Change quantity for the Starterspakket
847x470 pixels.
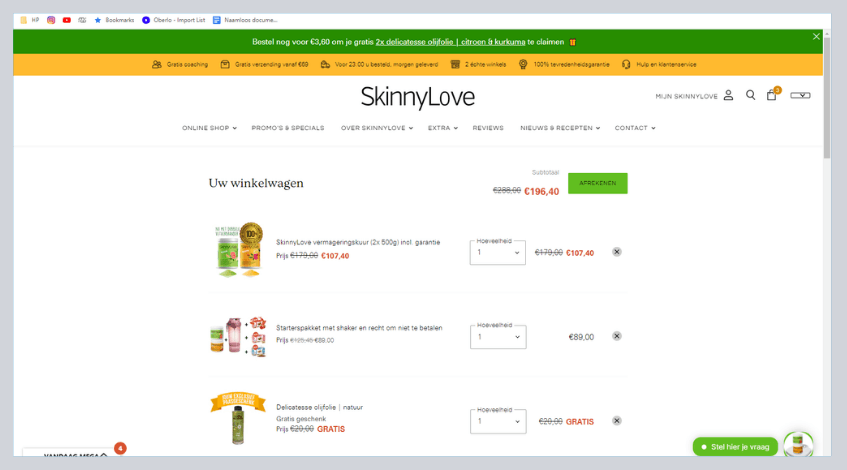pyautogui.click(x=498, y=337)
